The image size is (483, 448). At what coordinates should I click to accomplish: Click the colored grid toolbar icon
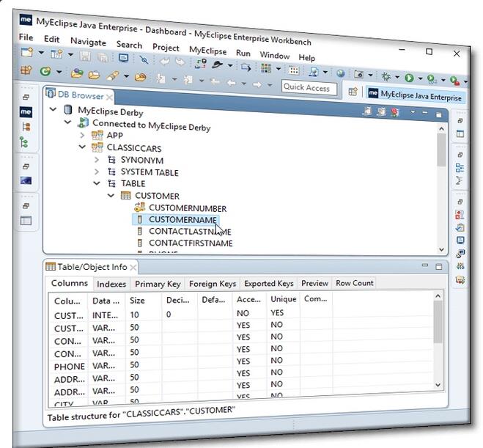[x=266, y=68]
